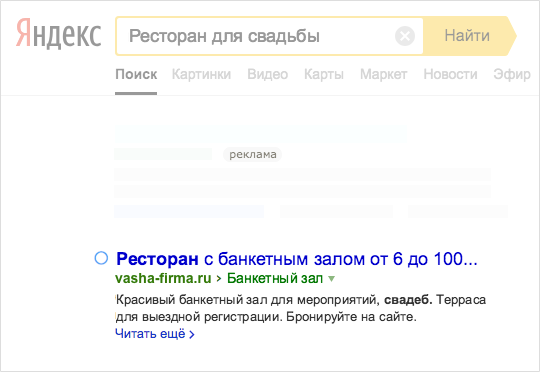Click the Яндекс logo

coord(59,33)
